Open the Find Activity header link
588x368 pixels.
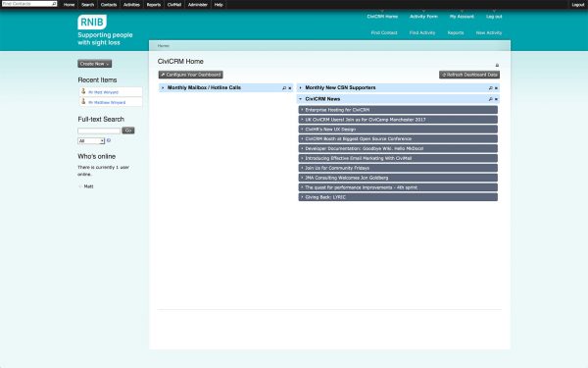pyautogui.click(x=422, y=33)
